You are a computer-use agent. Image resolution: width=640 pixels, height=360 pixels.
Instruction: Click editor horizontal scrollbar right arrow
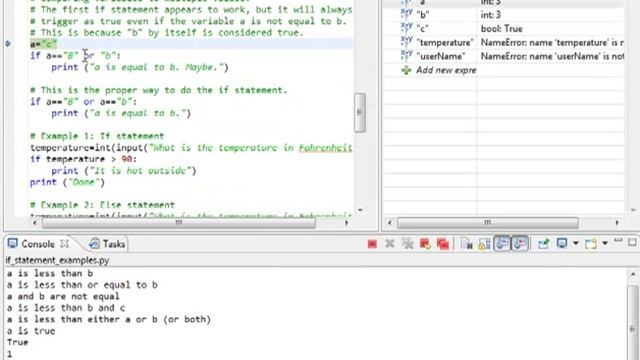347,222
